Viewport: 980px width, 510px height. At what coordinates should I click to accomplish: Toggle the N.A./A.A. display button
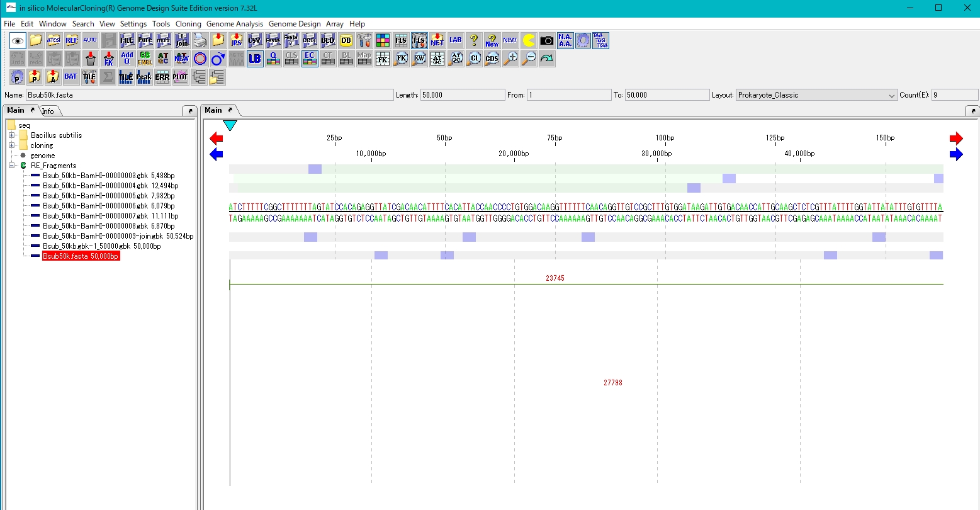point(565,41)
